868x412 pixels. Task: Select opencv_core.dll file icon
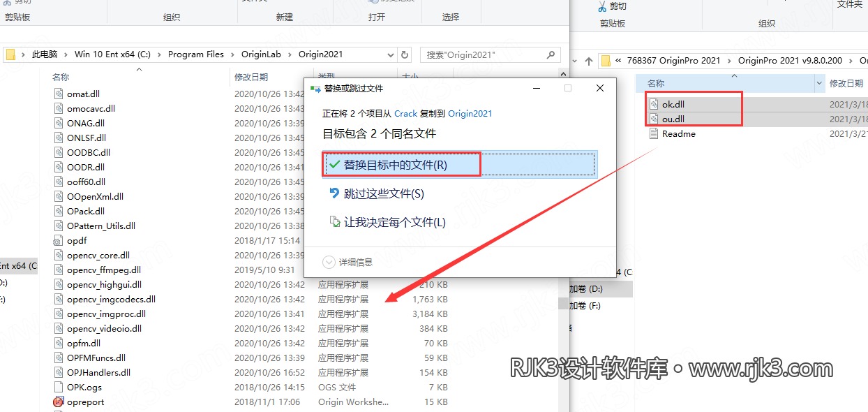(x=59, y=255)
